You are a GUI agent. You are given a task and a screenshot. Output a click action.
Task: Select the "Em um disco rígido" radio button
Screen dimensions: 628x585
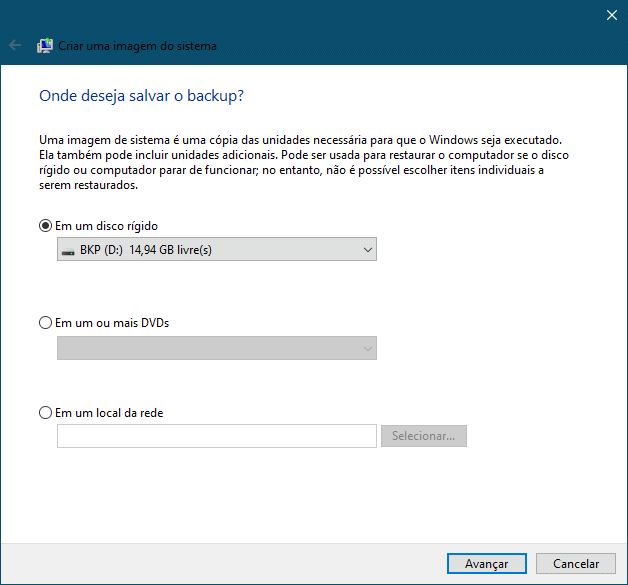[45, 226]
